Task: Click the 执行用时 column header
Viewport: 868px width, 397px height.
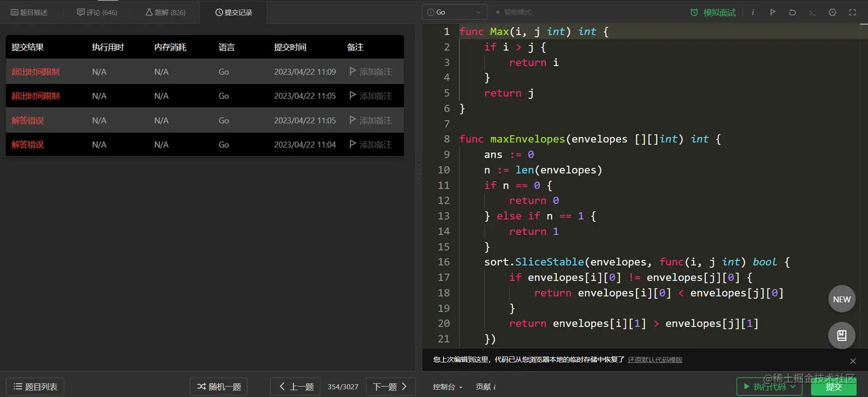Action: tap(108, 47)
